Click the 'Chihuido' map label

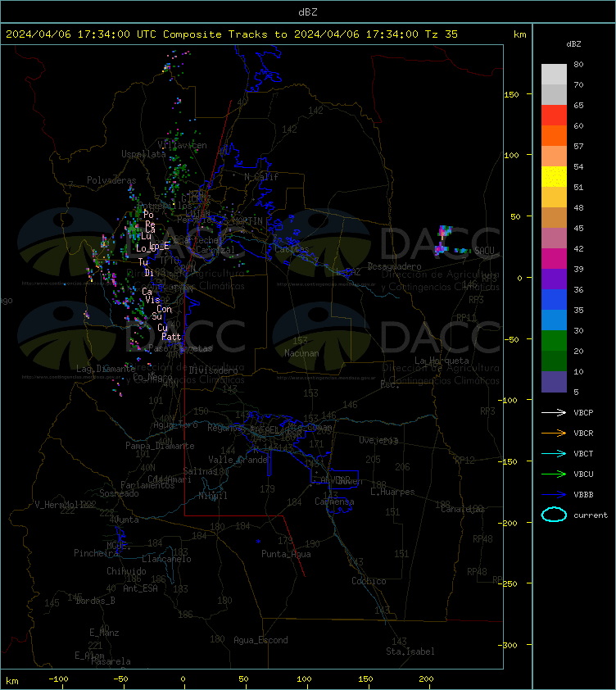tap(126, 570)
